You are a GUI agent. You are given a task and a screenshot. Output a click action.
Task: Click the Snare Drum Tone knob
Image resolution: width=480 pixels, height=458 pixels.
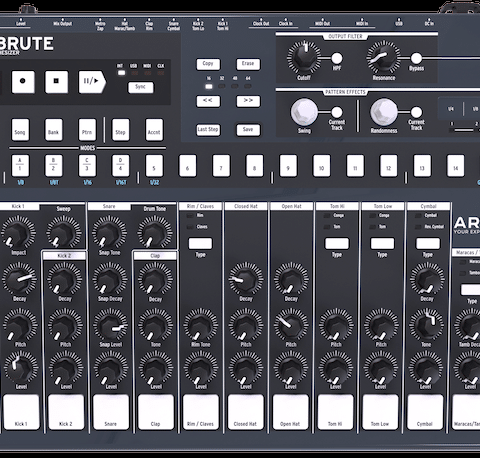tap(155, 232)
